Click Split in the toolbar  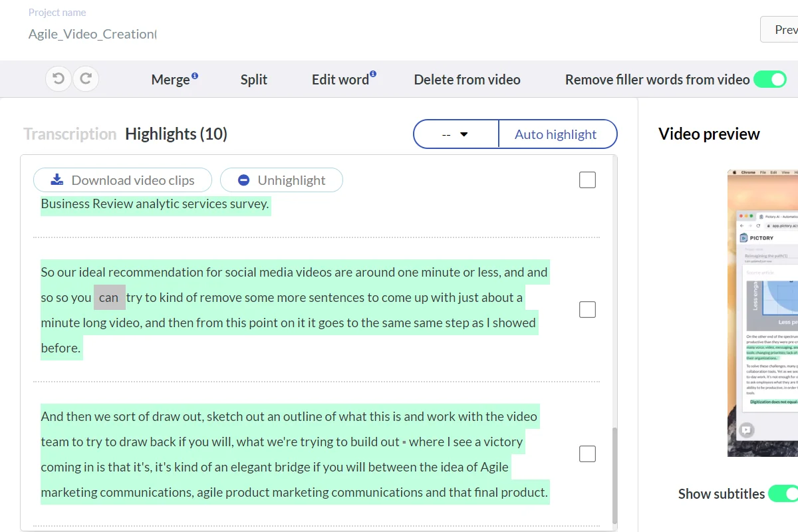(x=254, y=80)
